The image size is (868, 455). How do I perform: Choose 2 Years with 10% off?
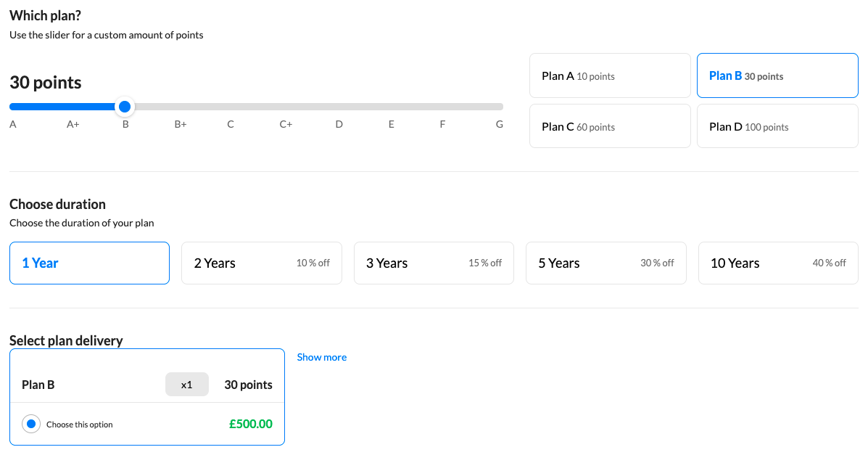click(262, 263)
